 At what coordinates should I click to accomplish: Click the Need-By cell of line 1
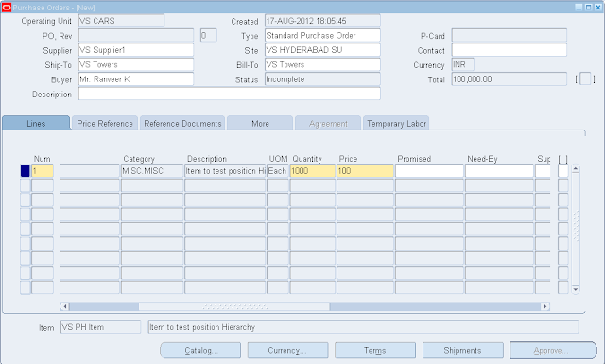pyautogui.click(x=499, y=170)
